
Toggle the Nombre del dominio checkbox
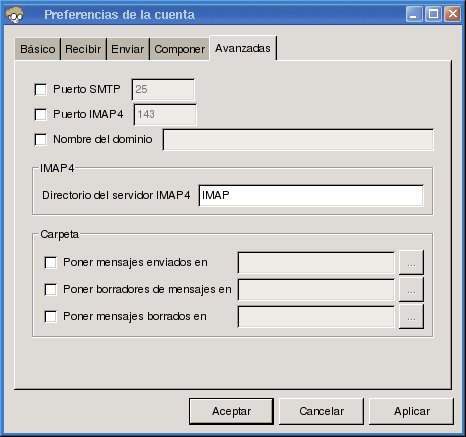point(41,139)
